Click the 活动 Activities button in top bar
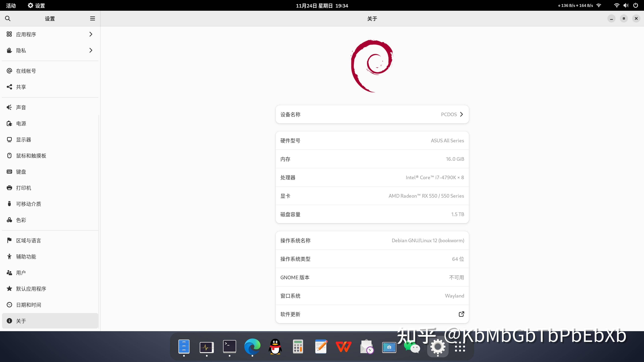The image size is (644, 362). [11, 6]
